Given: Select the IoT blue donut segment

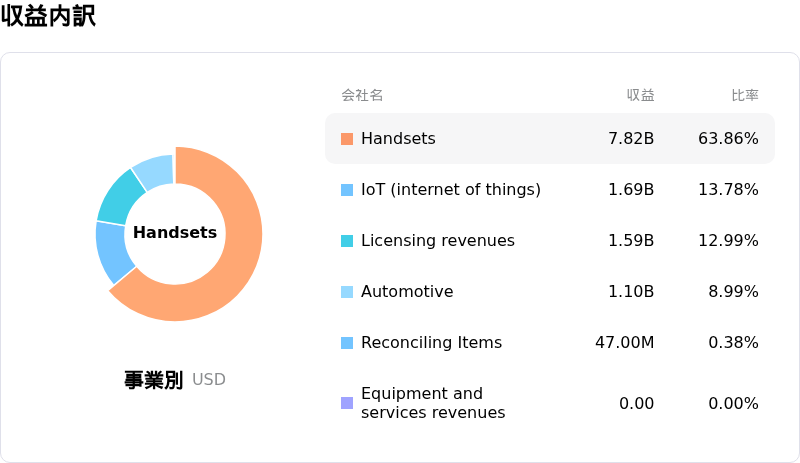Looking at the screenshot, I should (111, 252).
